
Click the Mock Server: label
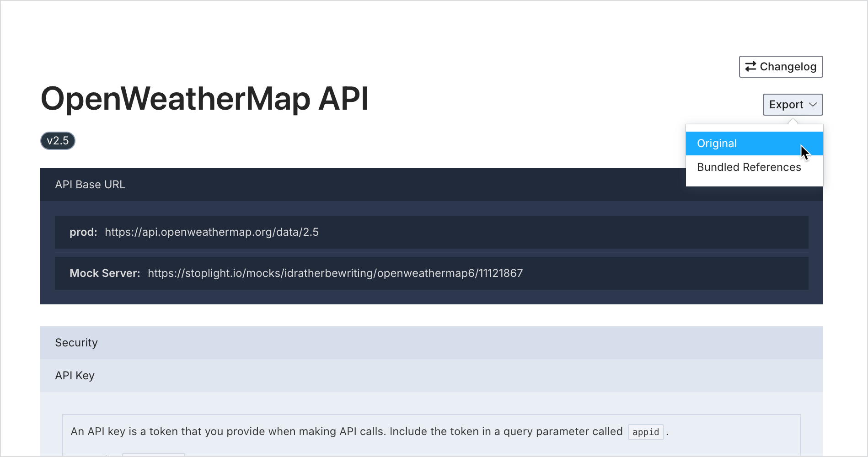click(105, 273)
